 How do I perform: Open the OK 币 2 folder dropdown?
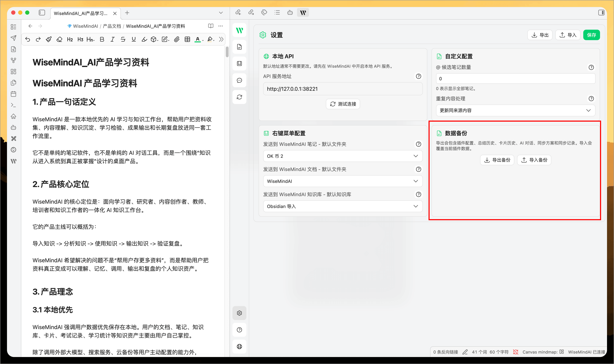tap(343, 156)
